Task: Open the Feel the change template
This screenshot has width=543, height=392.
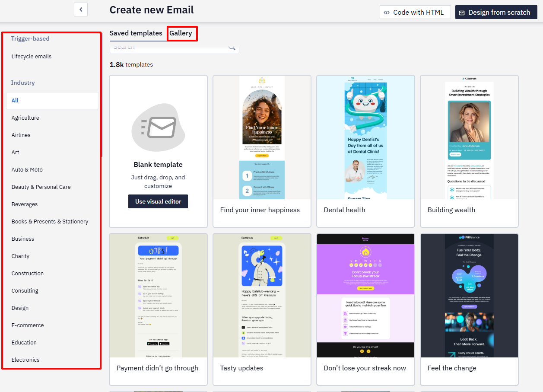Action: click(469, 309)
